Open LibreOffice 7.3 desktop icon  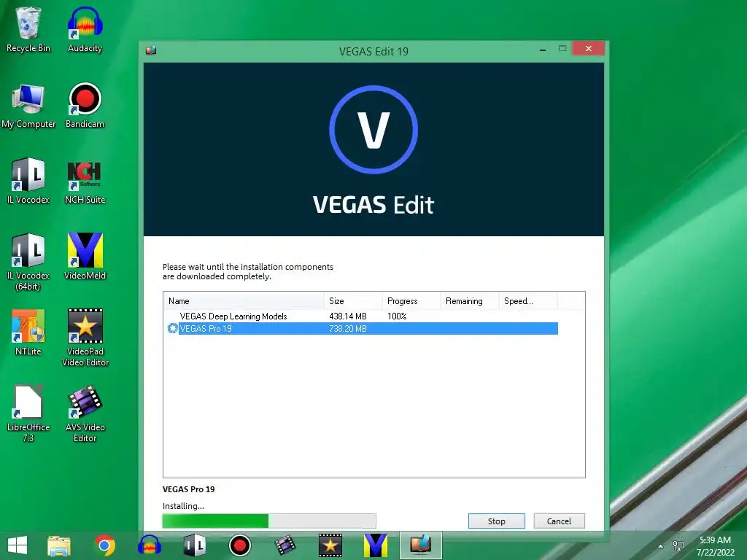click(x=28, y=413)
